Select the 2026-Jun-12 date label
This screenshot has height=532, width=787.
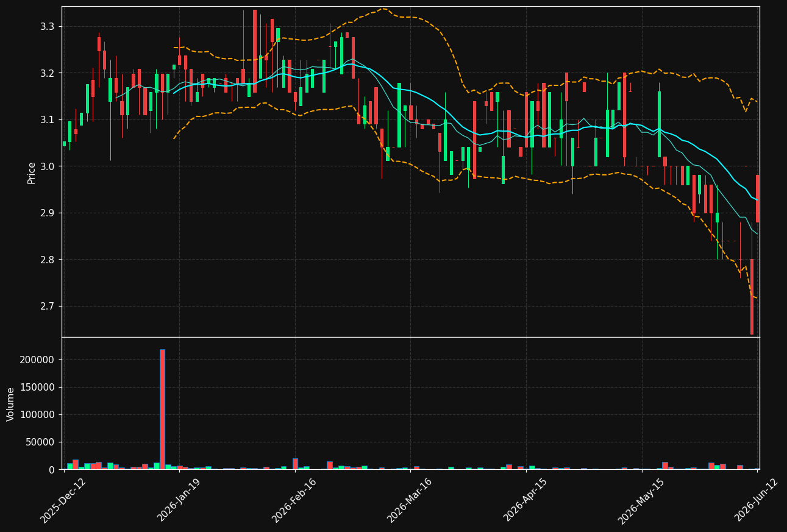[757, 500]
